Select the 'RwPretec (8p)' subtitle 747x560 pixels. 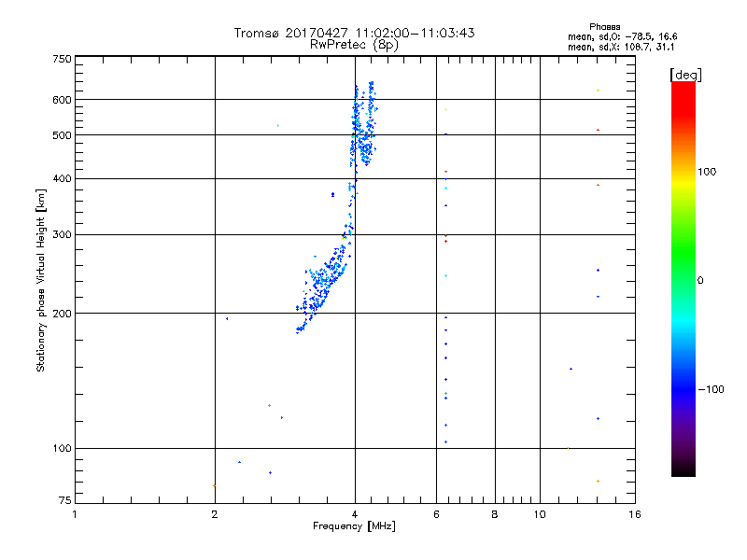tap(354, 45)
